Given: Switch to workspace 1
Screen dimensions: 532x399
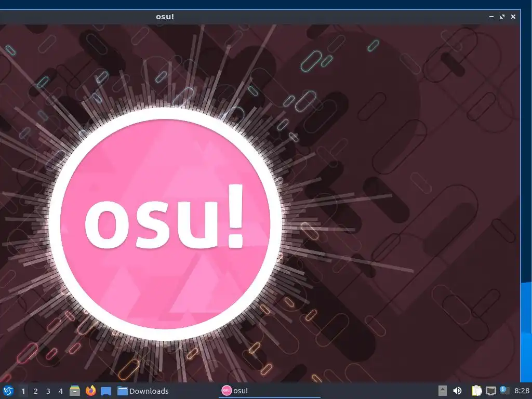Looking at the screenshot, I should pos(23,391).
